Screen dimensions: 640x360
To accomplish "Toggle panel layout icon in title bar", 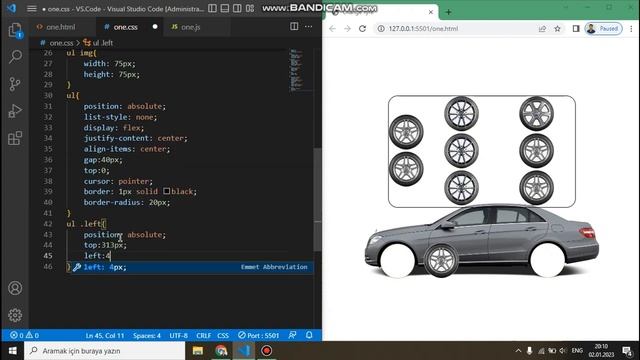I will pyautogui.click(x=224, y=8).
